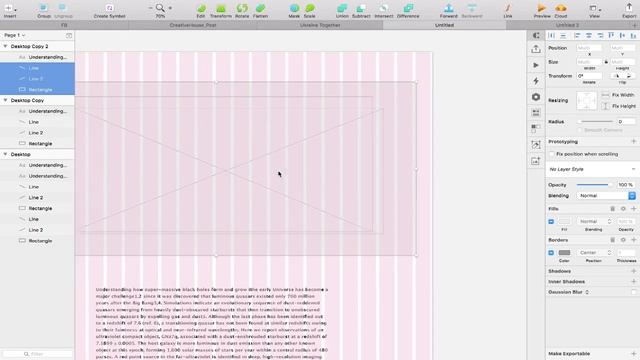Click the Scale toolbar icon
Image resolution: width=640 pixels, height=360 pixels.
tap(310, 8)
